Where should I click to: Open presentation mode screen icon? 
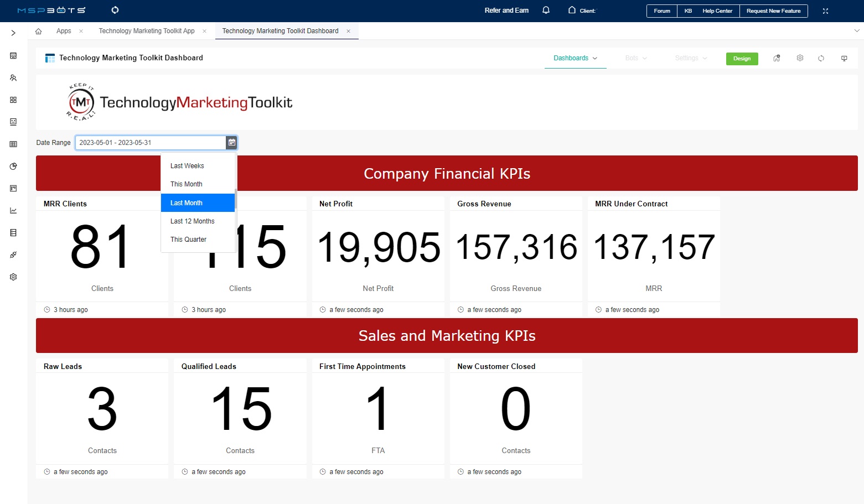point(844,58)
